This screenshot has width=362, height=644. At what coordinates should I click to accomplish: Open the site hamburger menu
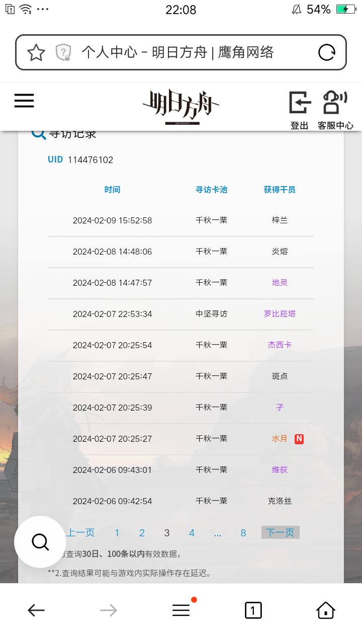[24, 101]
